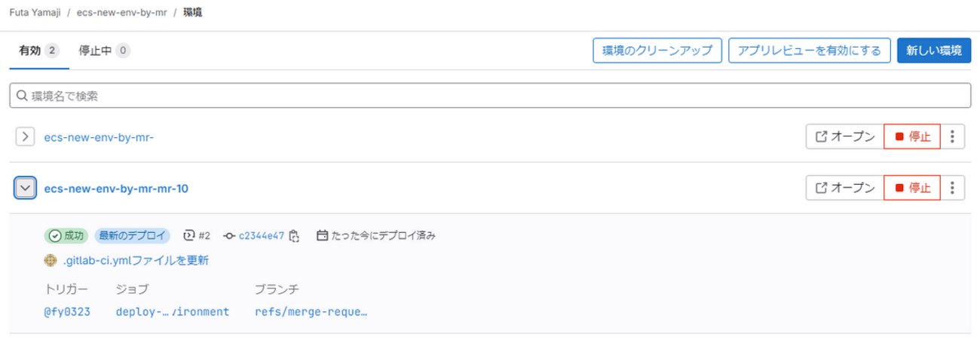This screenshot has width=980, height=340.
Task: Open more actions for ecs-new-env-by-mr- environment
Action: click(x=953, y=136)
